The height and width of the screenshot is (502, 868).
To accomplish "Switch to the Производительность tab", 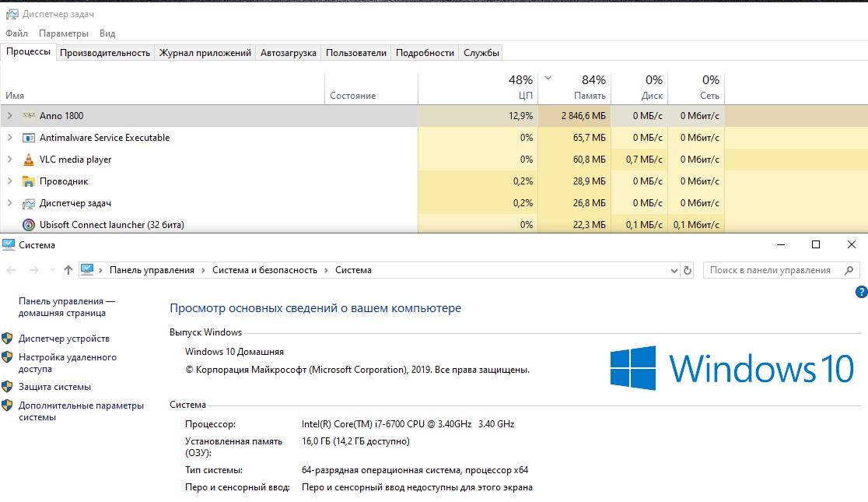I will pos(105,53).
